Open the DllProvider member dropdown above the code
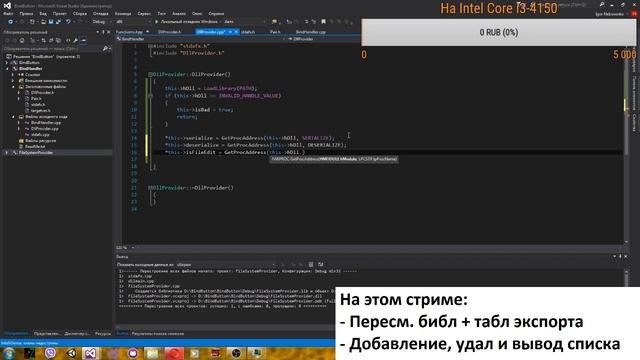This screenshot has height=360, width=640. coord(323,39)
